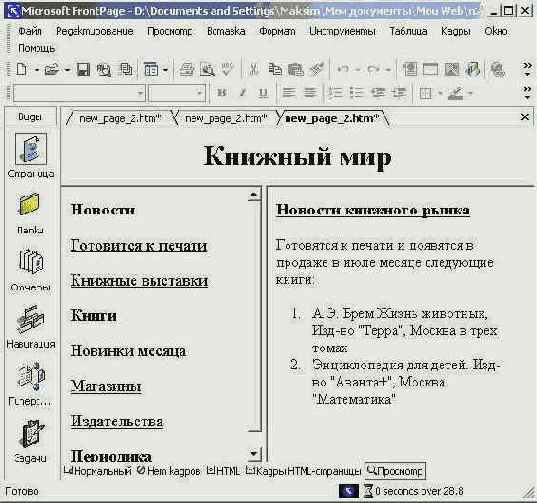
Task: Expand the New Page dropdown arrow
Action: pyautogui.click(x=37, y=70)
